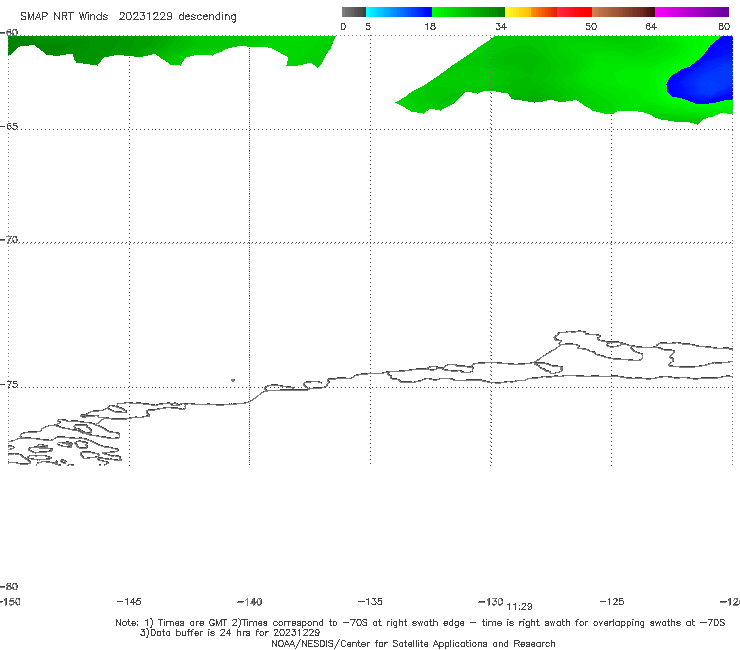Screen dimensions: 740x650
Task: Click the swath time stamp '11:29'
Action: (x=519, y=607)
